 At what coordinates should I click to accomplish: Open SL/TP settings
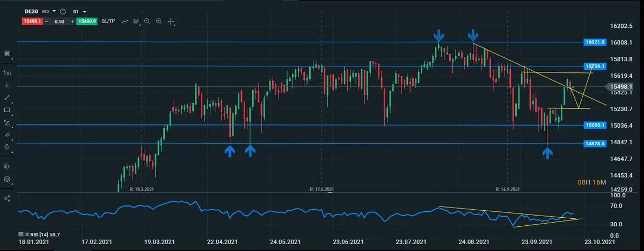[108, 21]
